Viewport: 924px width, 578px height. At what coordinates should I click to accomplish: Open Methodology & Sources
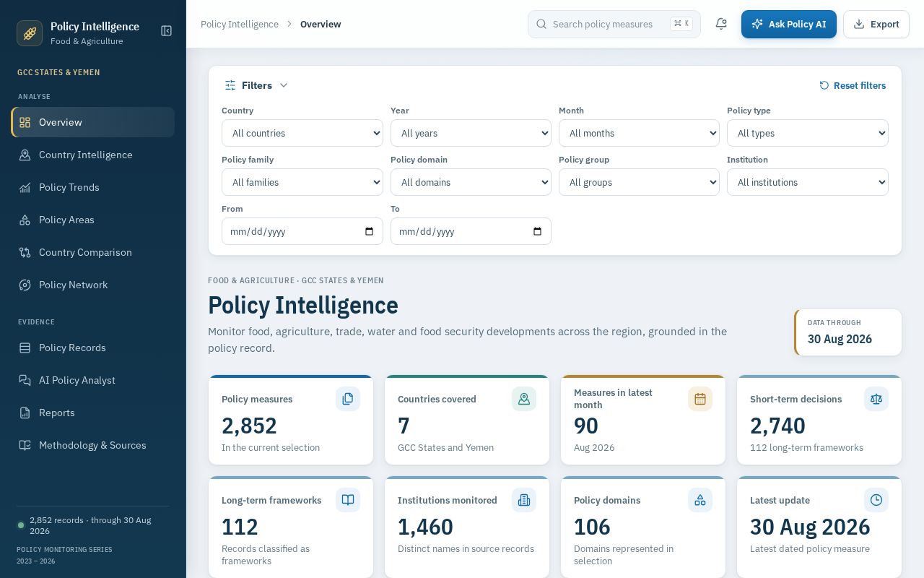(x=92, y=445)
